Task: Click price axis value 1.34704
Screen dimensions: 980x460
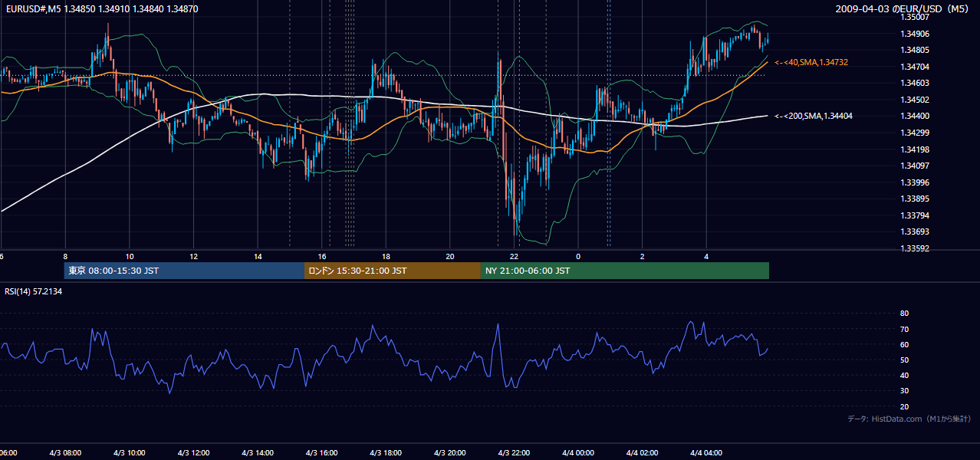Action: (x=915, y=67)
